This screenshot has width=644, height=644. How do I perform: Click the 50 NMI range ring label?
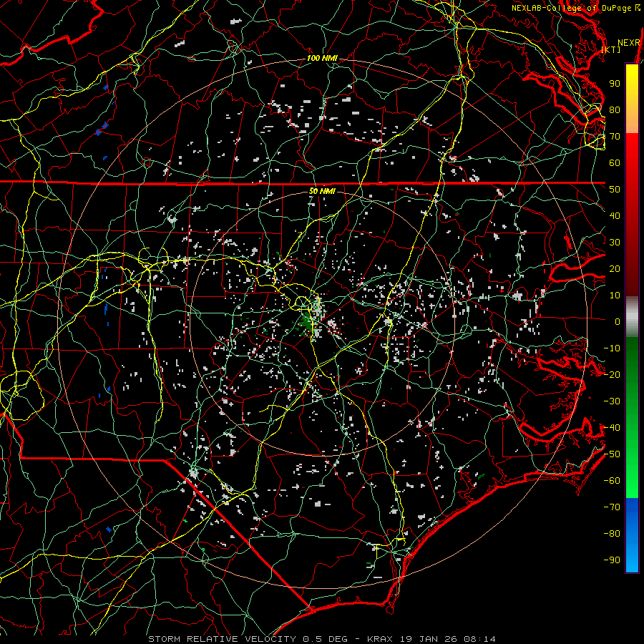click(322, 191)
